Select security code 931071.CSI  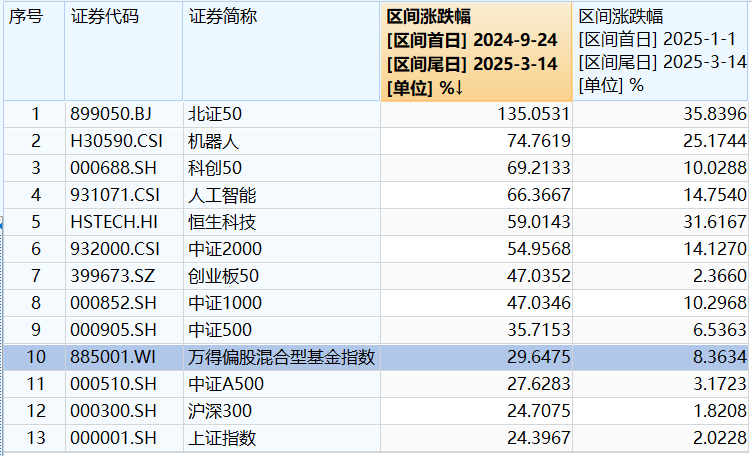115,195
